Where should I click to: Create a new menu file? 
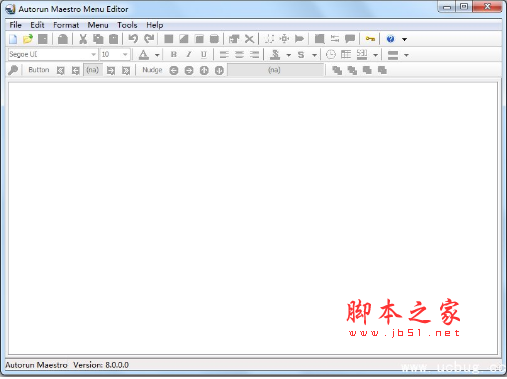[x=13, y=39]
